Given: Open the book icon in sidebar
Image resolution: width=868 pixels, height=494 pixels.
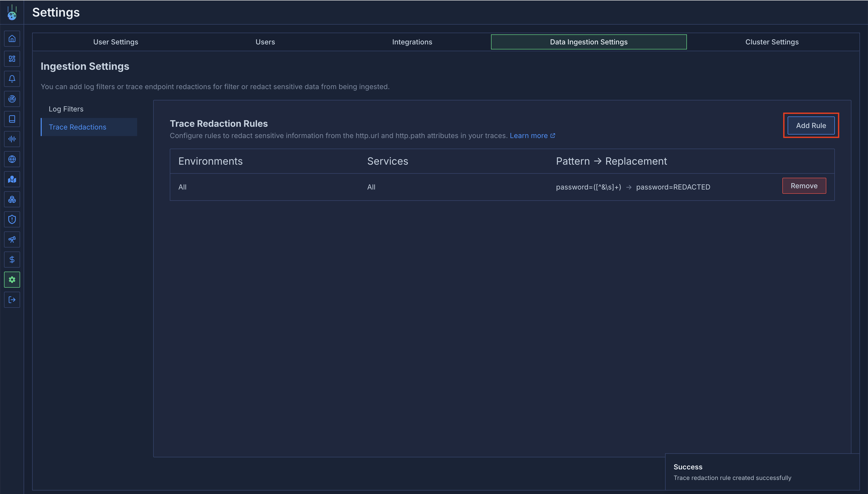Looking at the screenshot, I should click(x=12, y=119).
